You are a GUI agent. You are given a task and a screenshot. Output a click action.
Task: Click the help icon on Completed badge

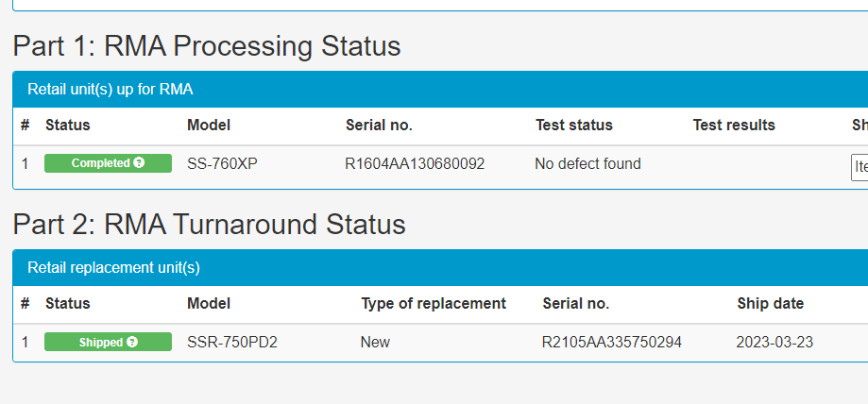139,162
